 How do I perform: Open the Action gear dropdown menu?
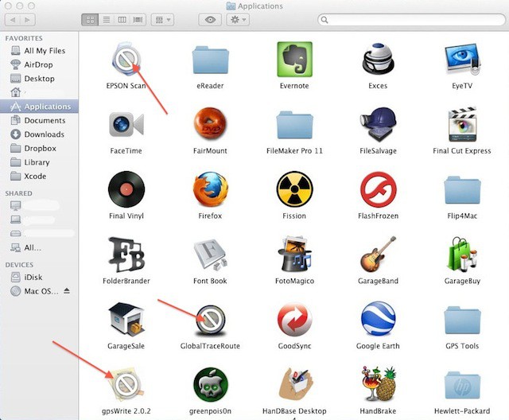[x=238, y=19]
